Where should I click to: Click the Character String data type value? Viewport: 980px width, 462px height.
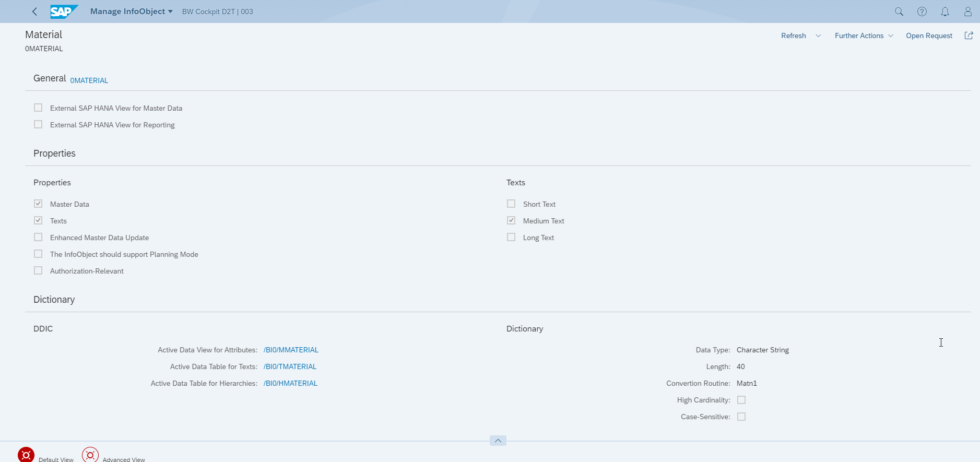tap(763, 350)
